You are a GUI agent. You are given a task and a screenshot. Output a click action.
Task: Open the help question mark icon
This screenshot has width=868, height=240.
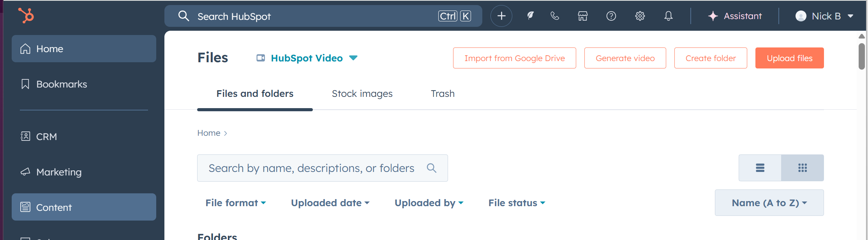[x=611, y=16]
